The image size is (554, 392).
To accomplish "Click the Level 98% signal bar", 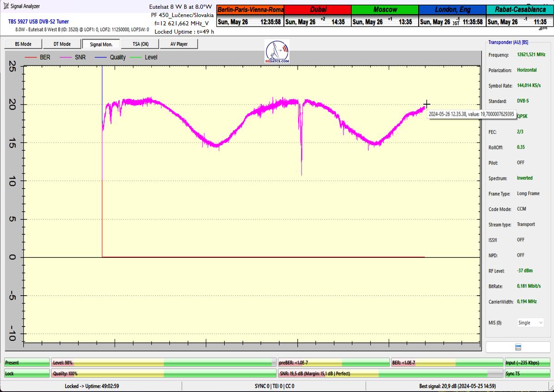I will pyautogui.click(x=163, y=363).
